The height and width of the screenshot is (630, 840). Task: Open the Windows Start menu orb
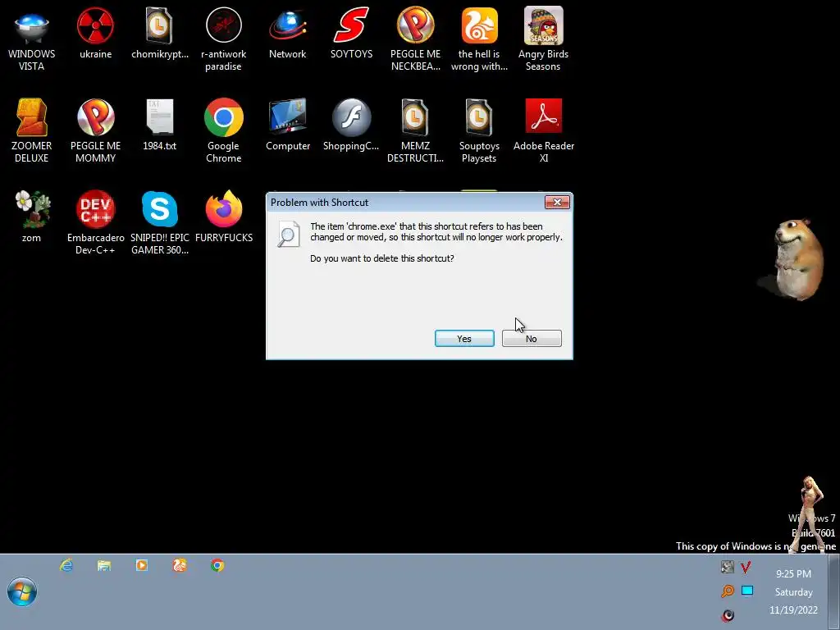(22, 592)
